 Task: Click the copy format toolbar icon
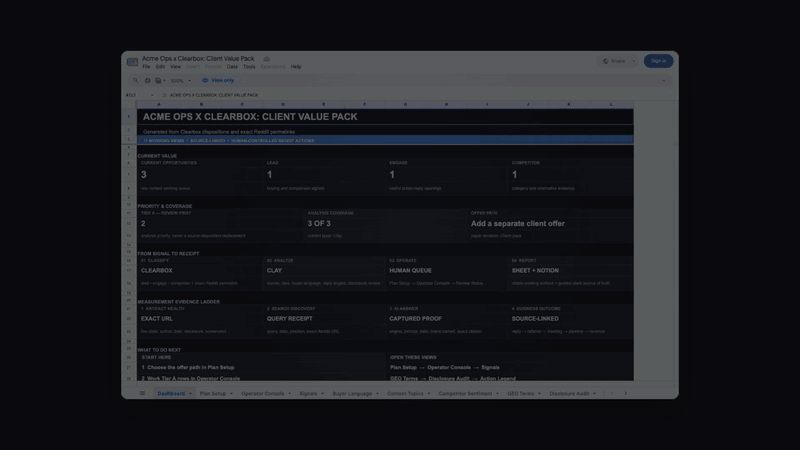click(158, 81)
